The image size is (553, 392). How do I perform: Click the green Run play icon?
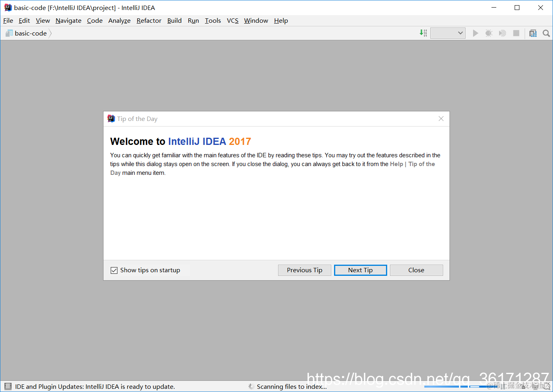[475, 33]
